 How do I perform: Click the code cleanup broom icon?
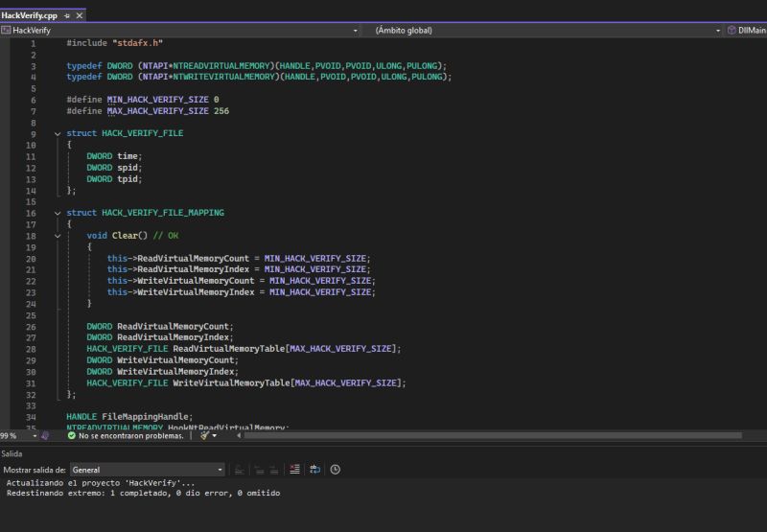pos(204,435)
